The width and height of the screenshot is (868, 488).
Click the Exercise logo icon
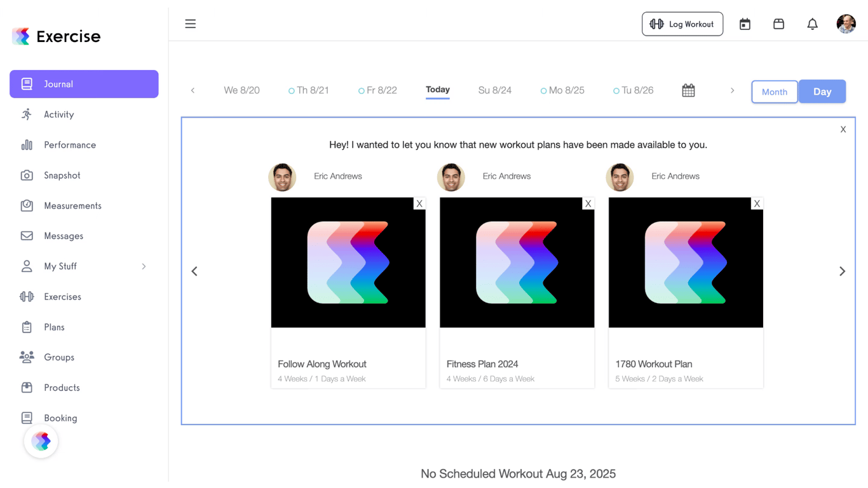click(21, 36)
